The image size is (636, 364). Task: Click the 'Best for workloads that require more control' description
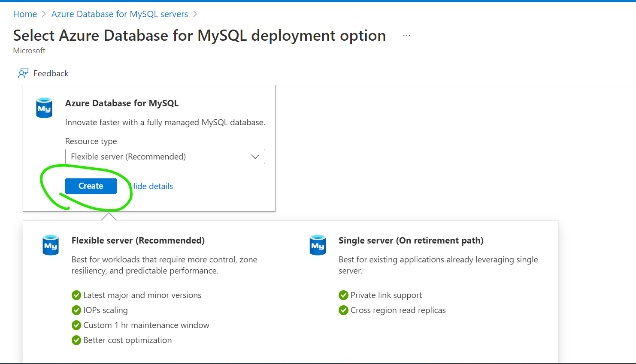(x=164, y=265)
